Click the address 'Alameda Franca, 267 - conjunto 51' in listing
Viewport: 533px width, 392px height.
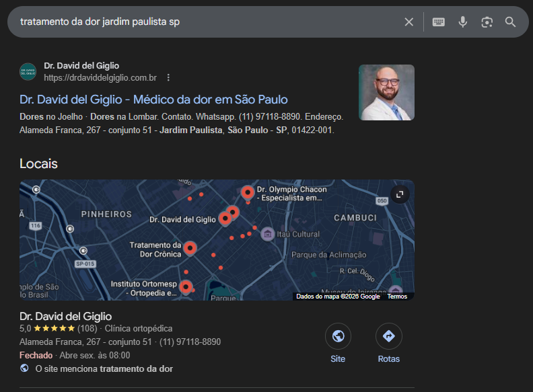[x=85, y=342]
